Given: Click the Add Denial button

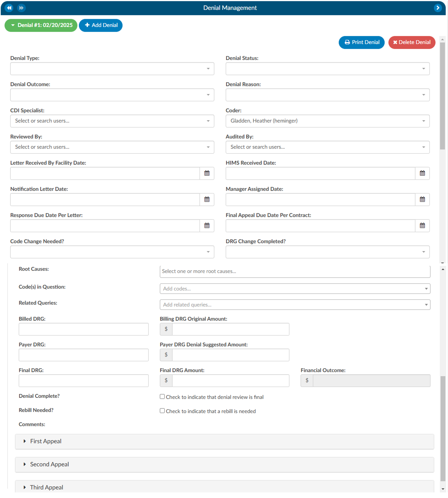Looking at the screenshot, I should pyautogui.click(x=101, y=25).
